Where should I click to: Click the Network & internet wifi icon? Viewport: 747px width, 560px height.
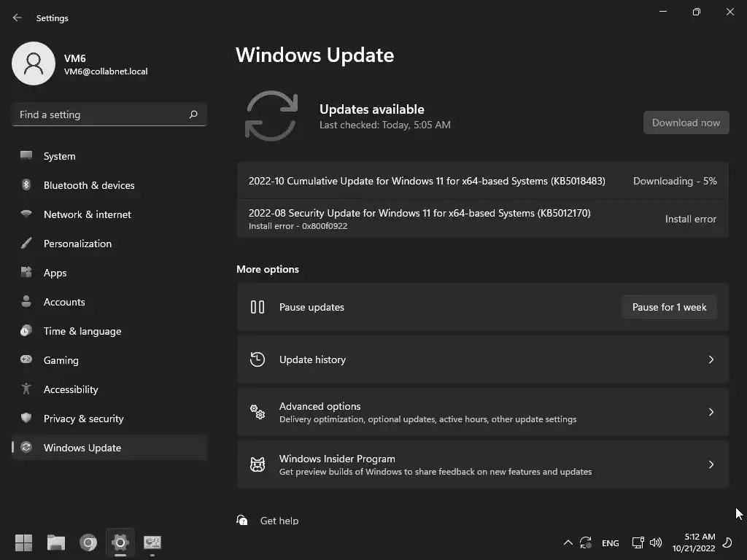[x=26, y=214]
